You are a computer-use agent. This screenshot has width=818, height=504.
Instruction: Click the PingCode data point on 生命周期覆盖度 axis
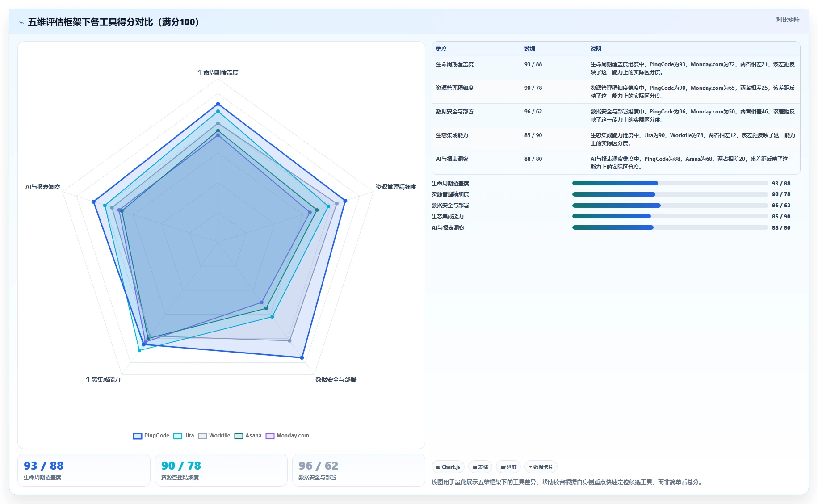[x=218, y=104]
